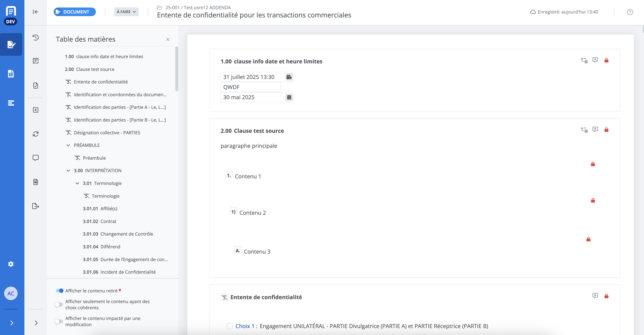The height and width of the screenshot is (335, 644).
Task: Select the Choix 1 radio button
Action: coord(229,326)
